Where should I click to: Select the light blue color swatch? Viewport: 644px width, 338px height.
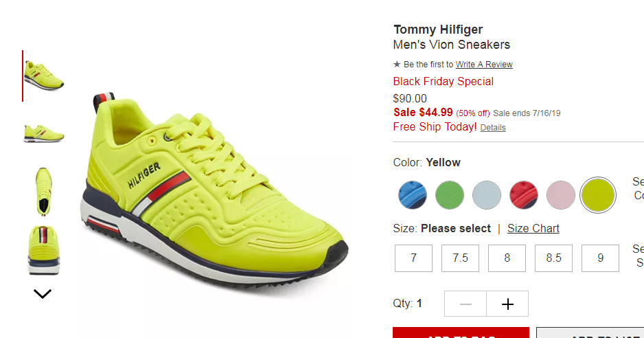[486, 195]
